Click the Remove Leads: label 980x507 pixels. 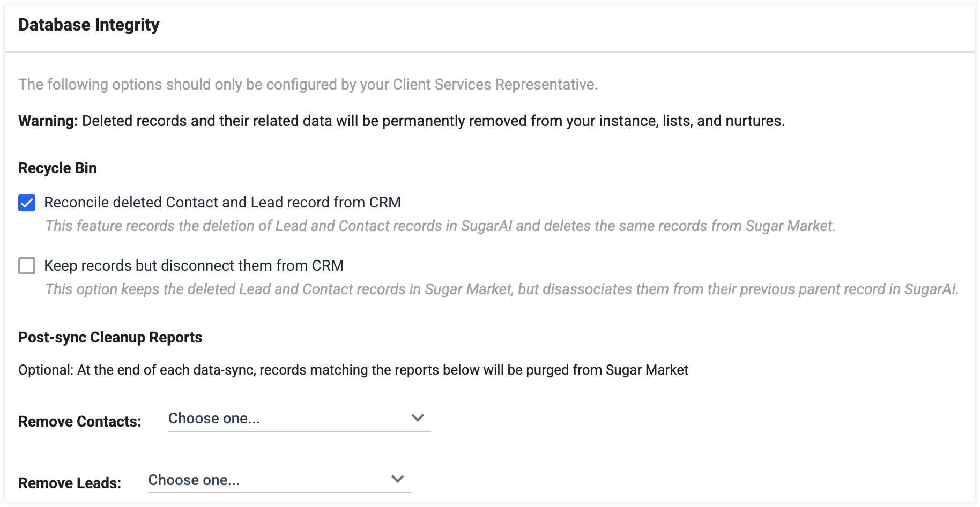point(70,483)
